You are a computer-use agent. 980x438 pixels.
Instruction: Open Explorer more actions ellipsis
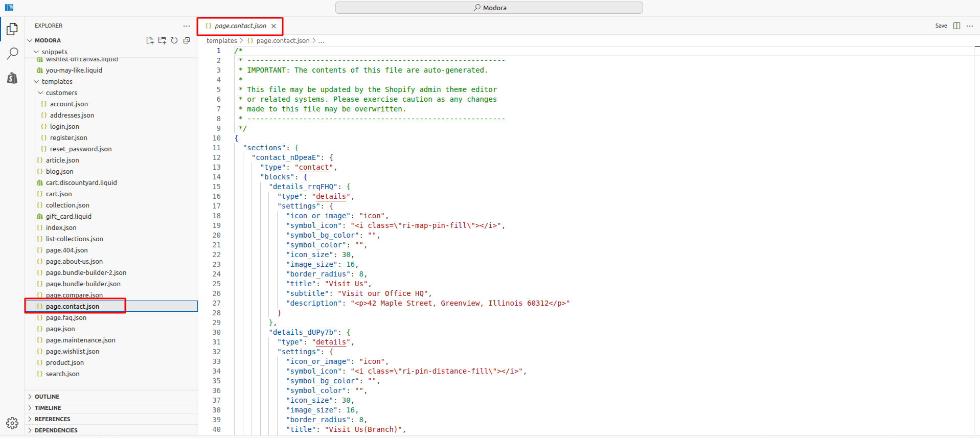(187, 26)
